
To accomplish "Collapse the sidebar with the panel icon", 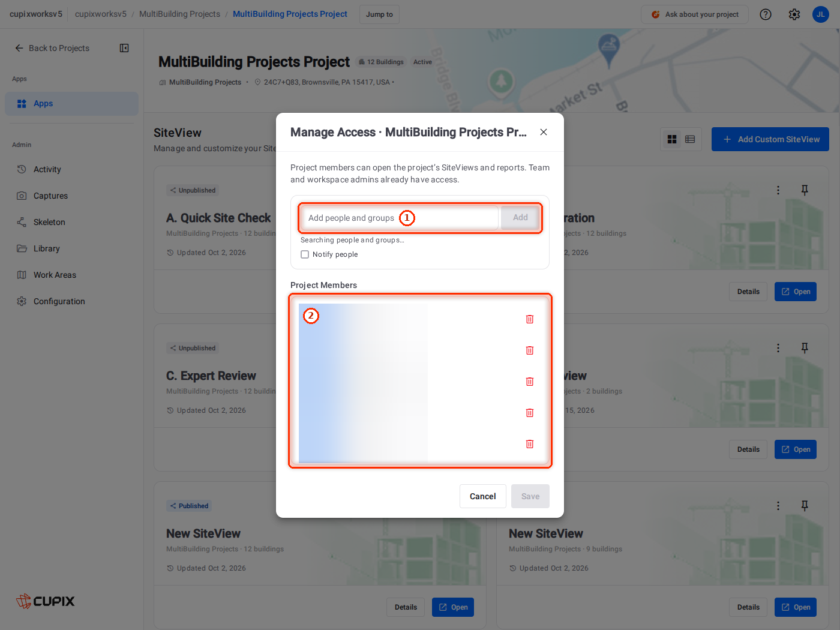I will (x=124, y=48).
